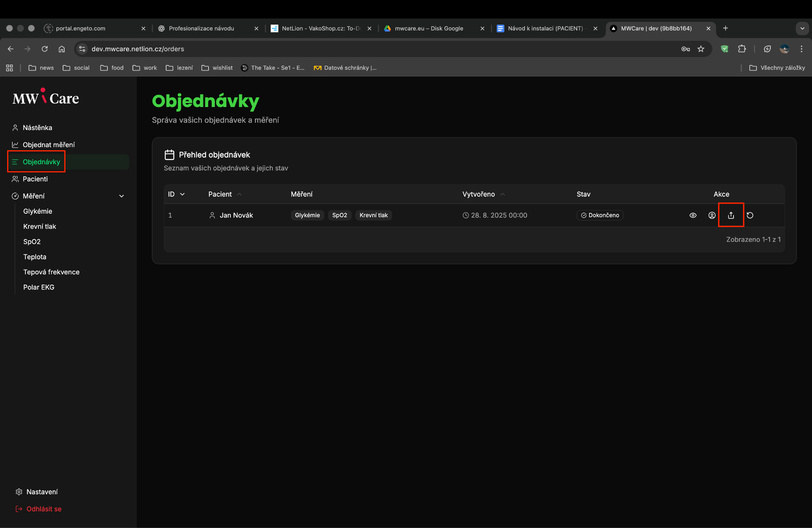Bookmark page with the star icon

click(x=701, y=49)
